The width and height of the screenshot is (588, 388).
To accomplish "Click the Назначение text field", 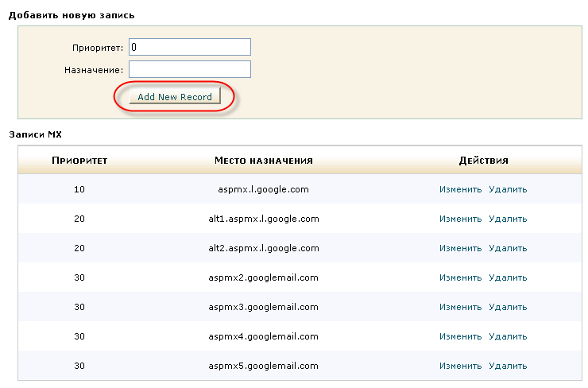I will [x=189, y=70].
